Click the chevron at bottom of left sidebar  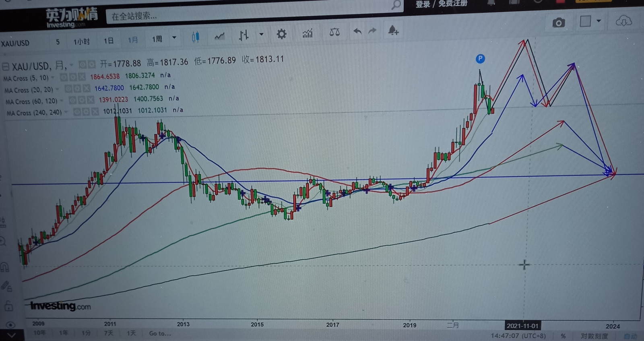click(11, 335)
